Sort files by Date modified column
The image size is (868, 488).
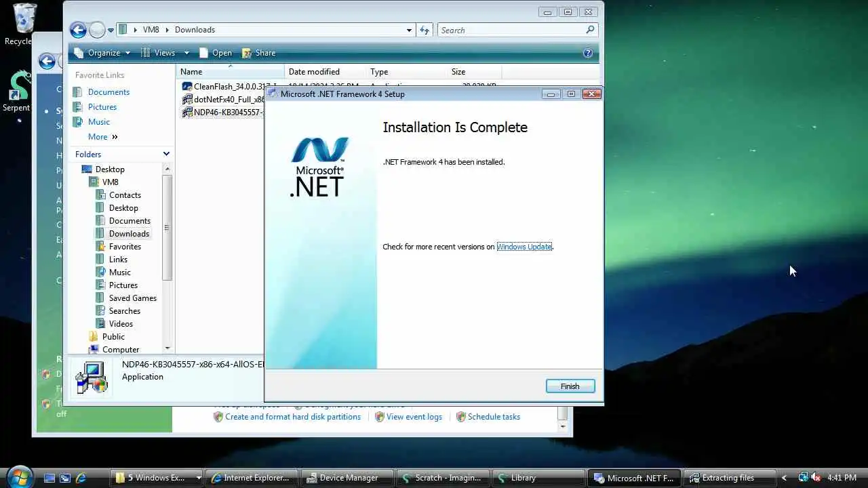click(325, 72)
